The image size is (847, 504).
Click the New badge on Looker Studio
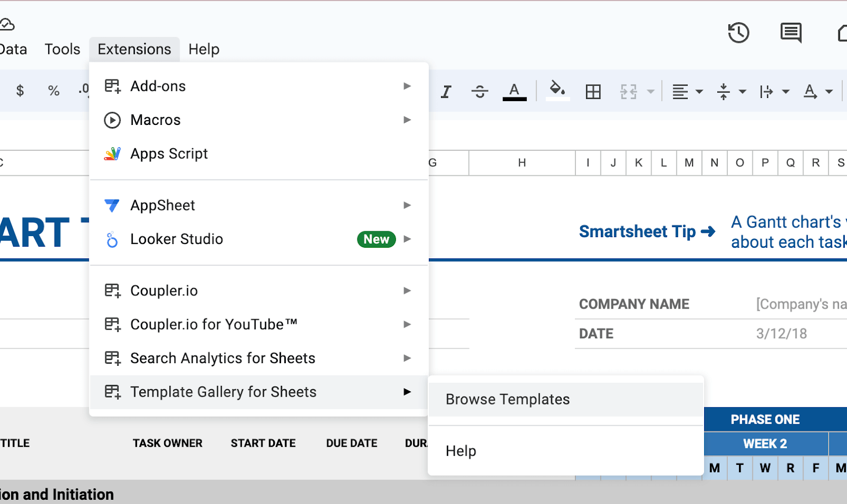click(376, 239)
